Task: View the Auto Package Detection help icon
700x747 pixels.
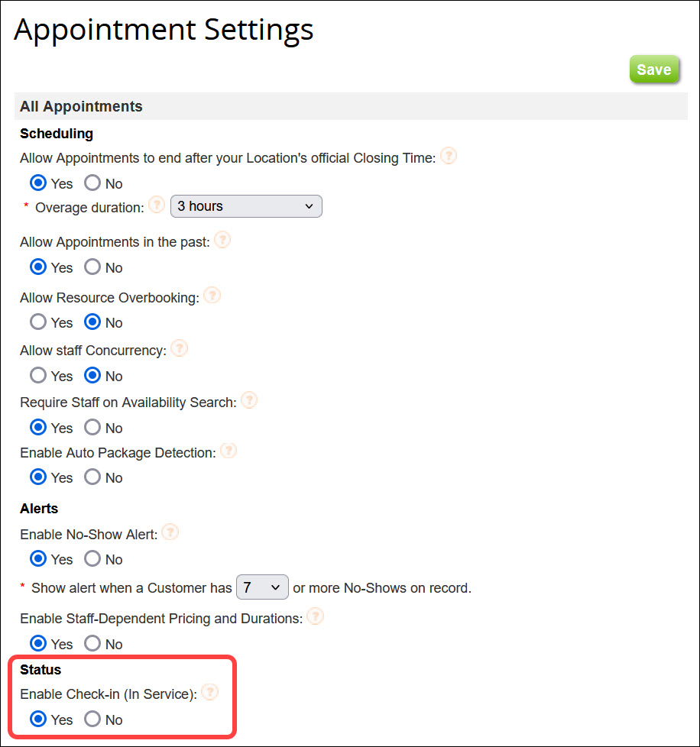Action: [x=228, y=451]
